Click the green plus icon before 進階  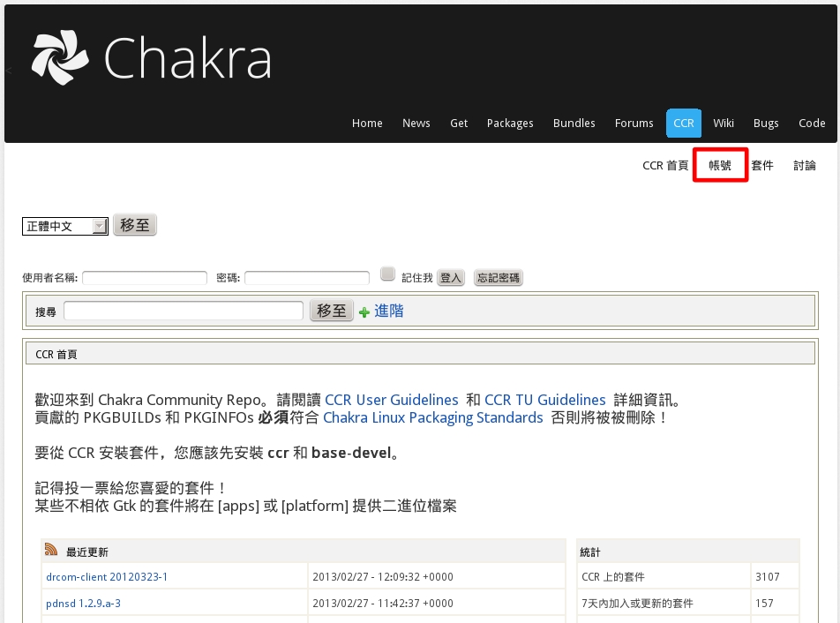point(364,312)
